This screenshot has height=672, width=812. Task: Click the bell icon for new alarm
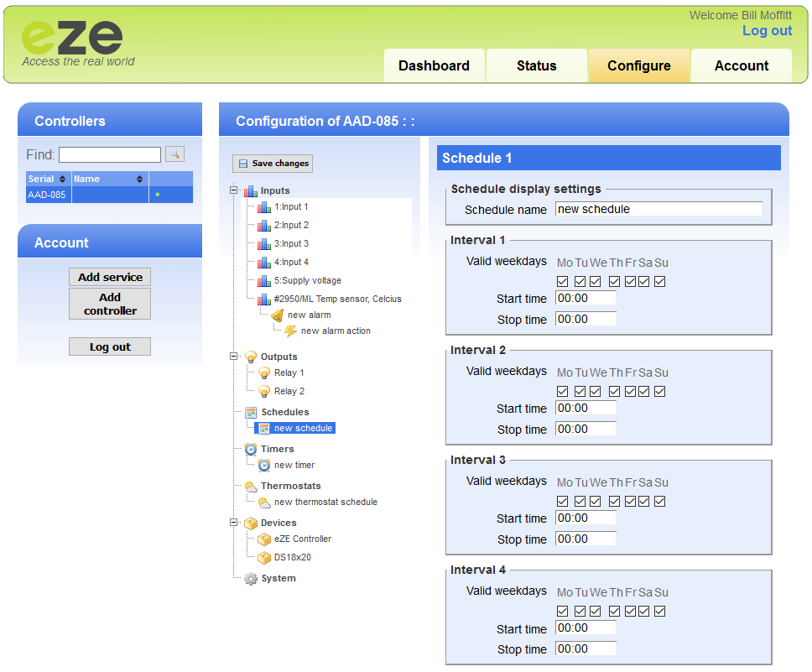[278, 315]
